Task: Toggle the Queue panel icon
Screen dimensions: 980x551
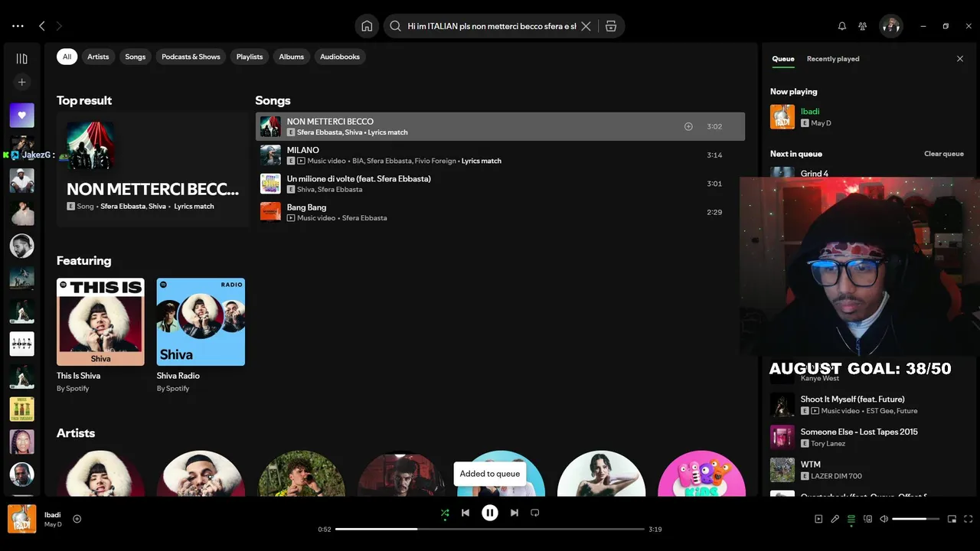Action: 851,519
